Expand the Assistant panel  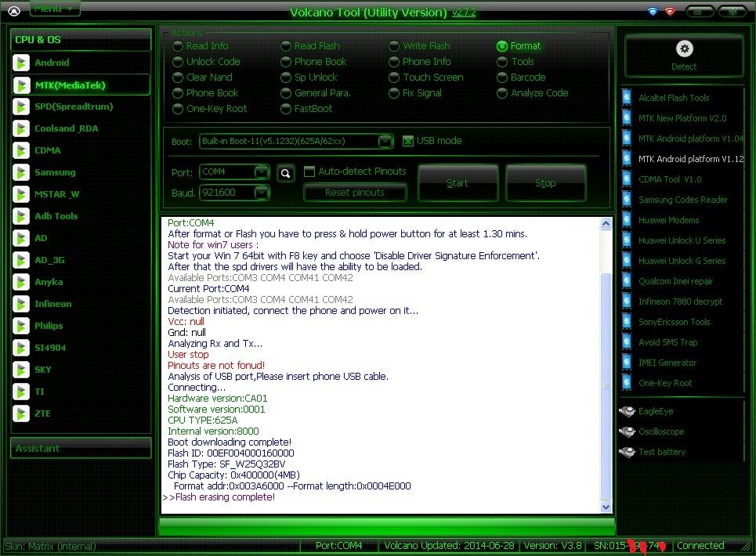coord(81,448)
